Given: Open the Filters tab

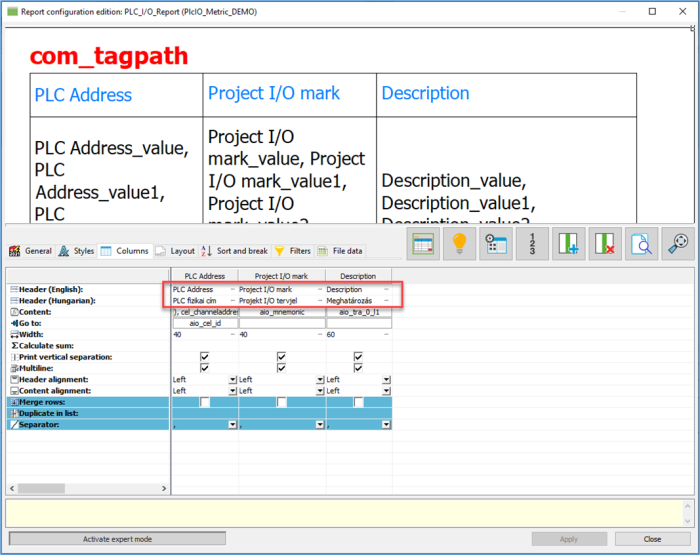Looking at the screenshot, I should pyautogui.click(x=293, y=251).
